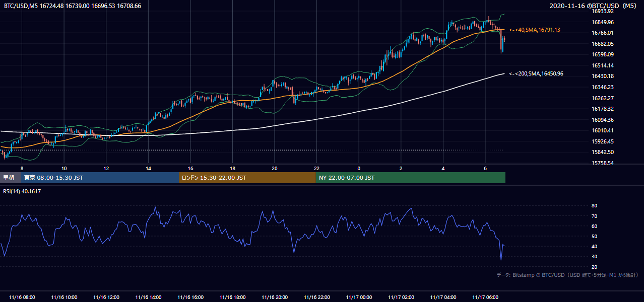Click hour label 0 under the price chart

(x=359, y=168)
